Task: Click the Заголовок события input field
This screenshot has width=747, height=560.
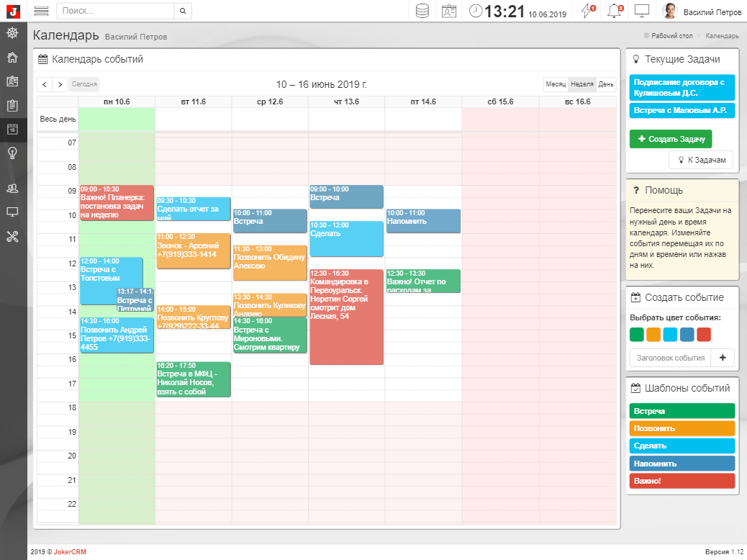Action: pyautogui.click(x=669, y=358)
